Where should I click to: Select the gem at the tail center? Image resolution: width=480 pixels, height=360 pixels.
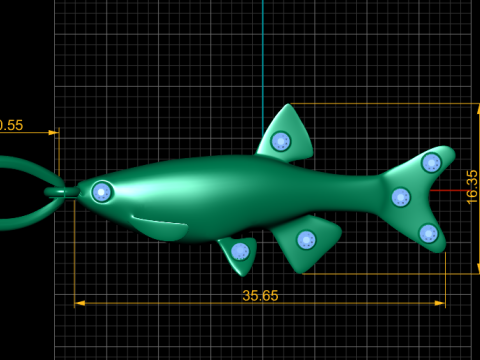[401, 197]
